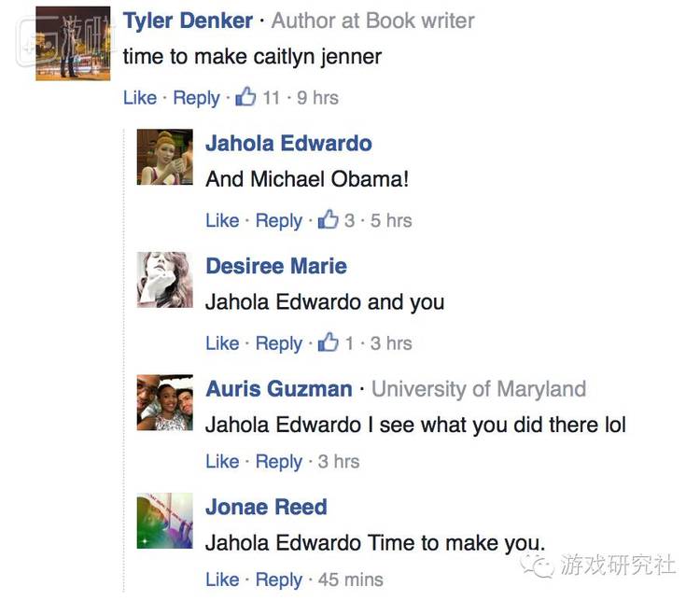Click thumbs-up icon on Desiree Marie's comment
Screen dimensions: 700x600
[x=329, y=343]
